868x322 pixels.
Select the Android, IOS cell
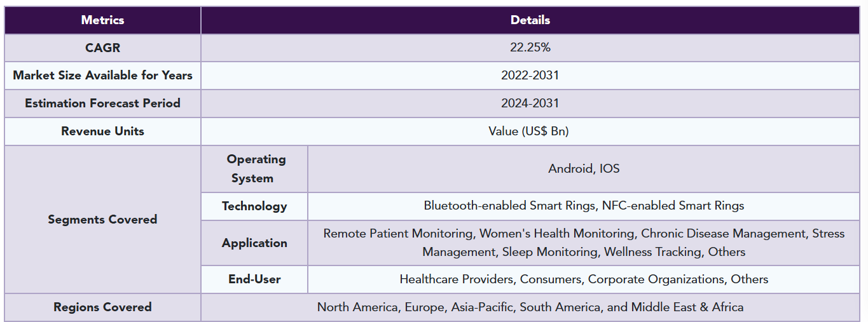coord(584,169)
